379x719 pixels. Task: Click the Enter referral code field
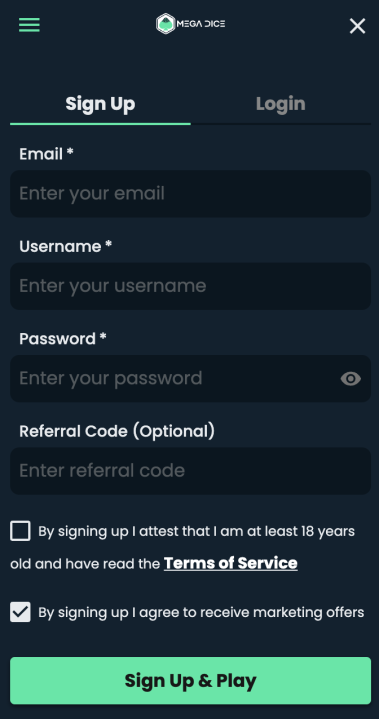coord(190,471)
